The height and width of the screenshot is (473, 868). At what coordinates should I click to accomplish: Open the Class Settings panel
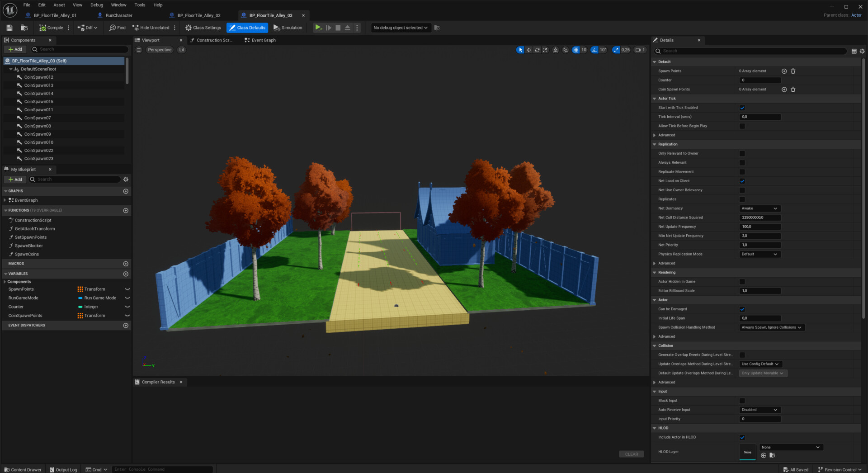tap(203, 28)
